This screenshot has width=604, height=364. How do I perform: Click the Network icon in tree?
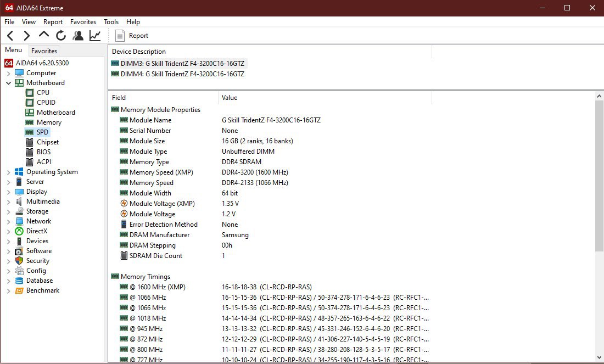(x=19, y=221)
